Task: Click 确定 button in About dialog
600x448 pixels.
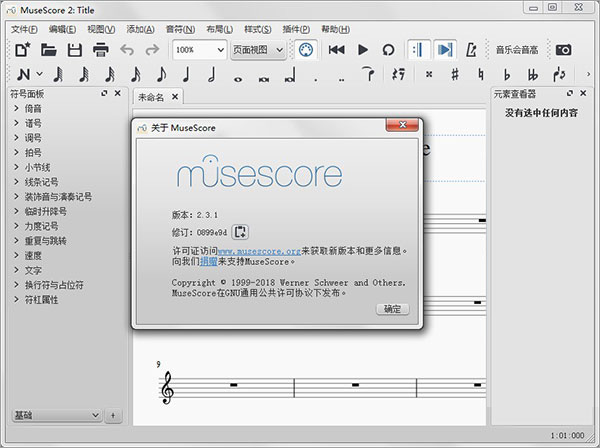Action: (x=392, y=309)
